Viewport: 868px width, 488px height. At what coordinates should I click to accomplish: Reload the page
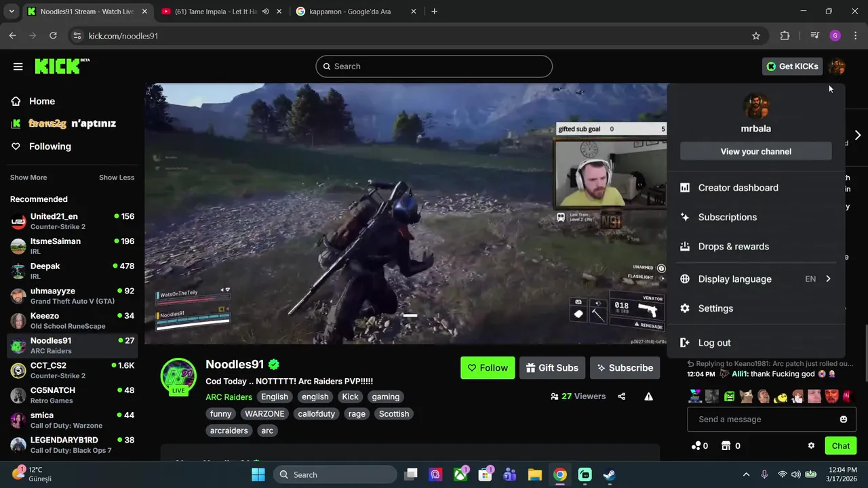(53, 36)
